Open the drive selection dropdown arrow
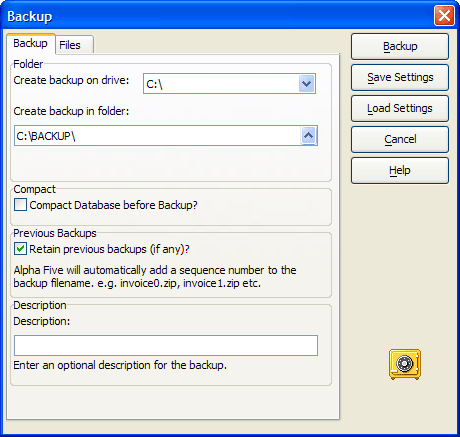Image resolution: width=460 pixels, height=437 pixels. tap(307, 84)
